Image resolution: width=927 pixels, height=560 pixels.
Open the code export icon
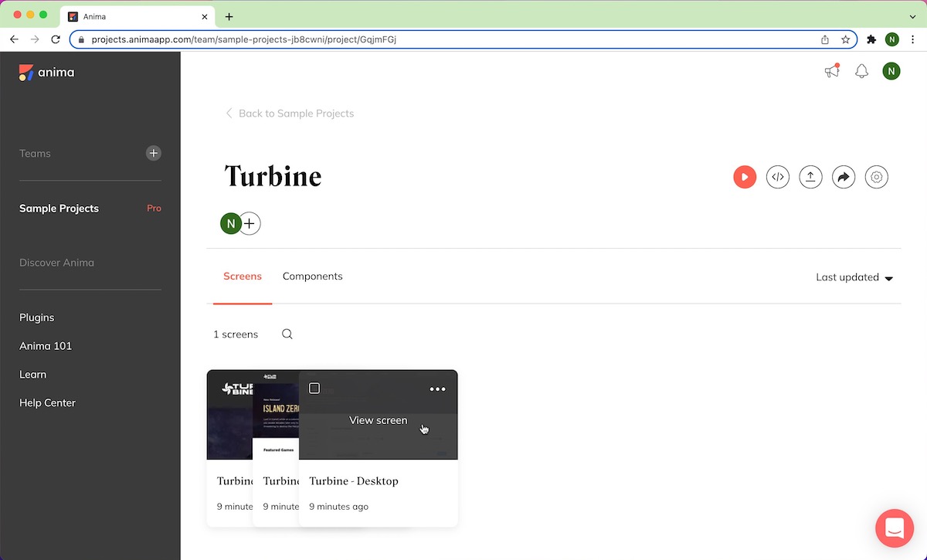(777, 177)
